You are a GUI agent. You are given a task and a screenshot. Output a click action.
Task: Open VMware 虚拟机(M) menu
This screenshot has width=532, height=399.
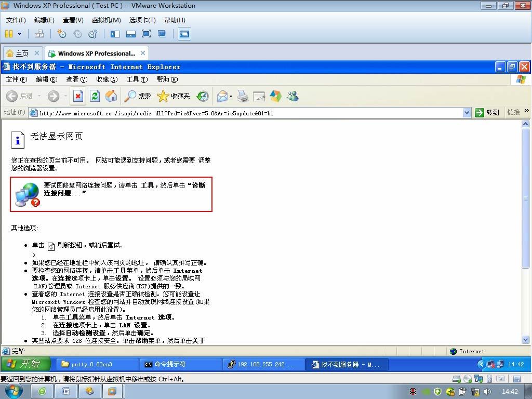click(x=106, y=20)
